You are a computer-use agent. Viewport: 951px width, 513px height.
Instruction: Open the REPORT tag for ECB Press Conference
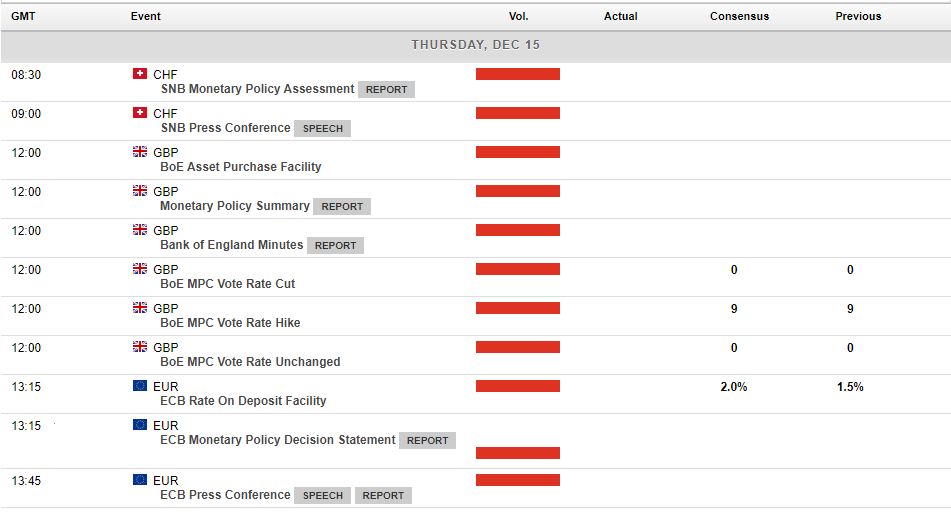click(x=383, y=495)
